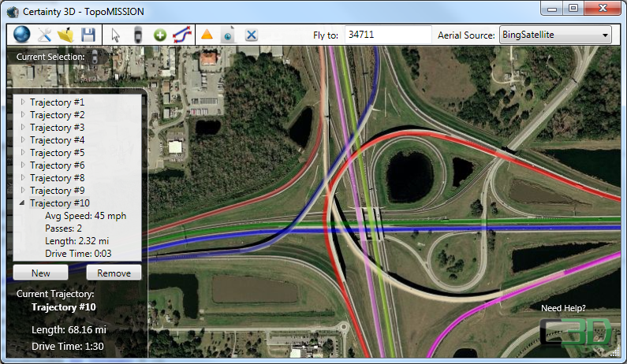The image size is (627, 364).
Task: Expand Trajectory #5 details
Action: click(x=22, y=153)
